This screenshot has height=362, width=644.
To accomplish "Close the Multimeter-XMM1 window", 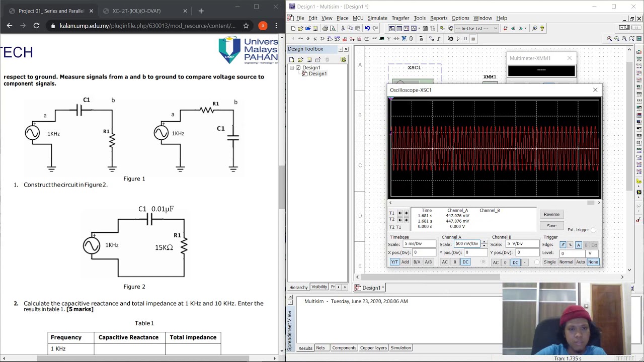I will (569, 58).
